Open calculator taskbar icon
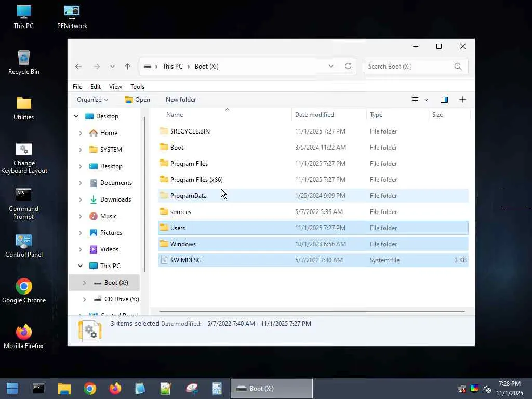532x399 pixels. click(217, 389)
